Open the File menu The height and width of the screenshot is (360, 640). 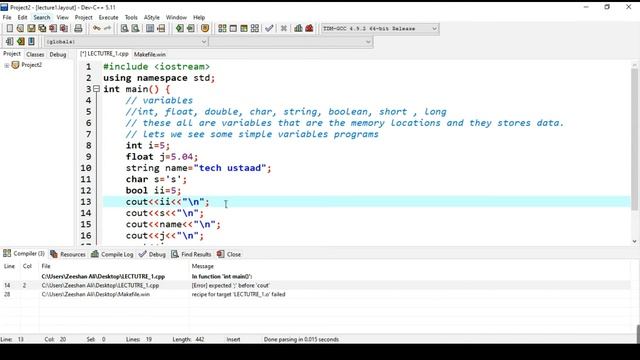[7, 17]
